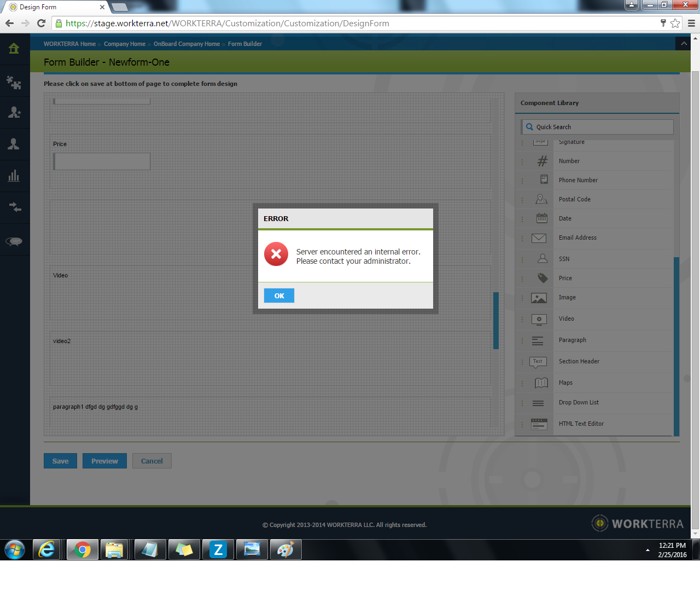Select the Image component icon

pos(539,298)
